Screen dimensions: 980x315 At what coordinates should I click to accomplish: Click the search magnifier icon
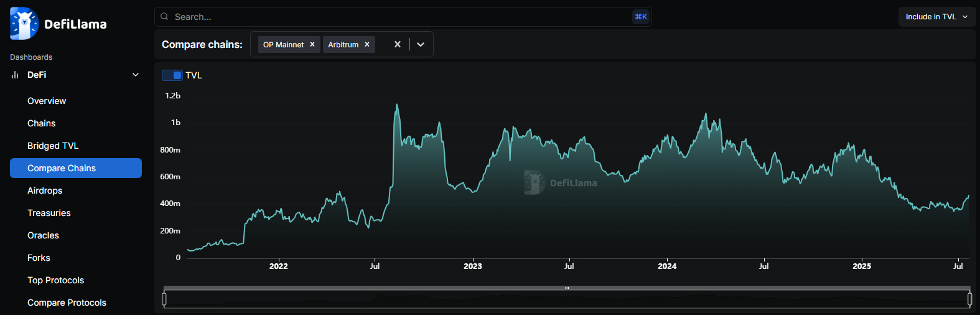point(164,17)
